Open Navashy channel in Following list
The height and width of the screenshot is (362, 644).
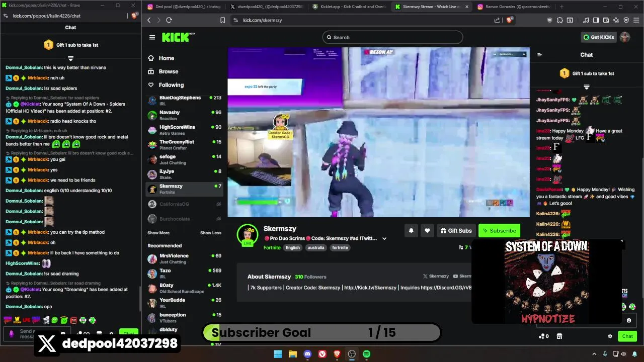pyautogui.click(x=184, y=115)
